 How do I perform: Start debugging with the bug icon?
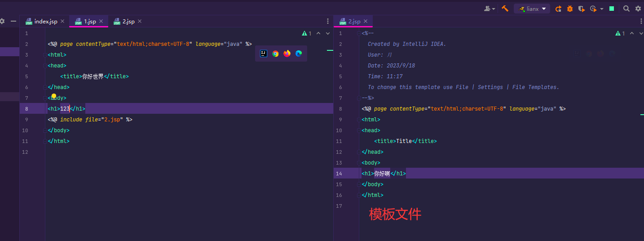(570, 9)
